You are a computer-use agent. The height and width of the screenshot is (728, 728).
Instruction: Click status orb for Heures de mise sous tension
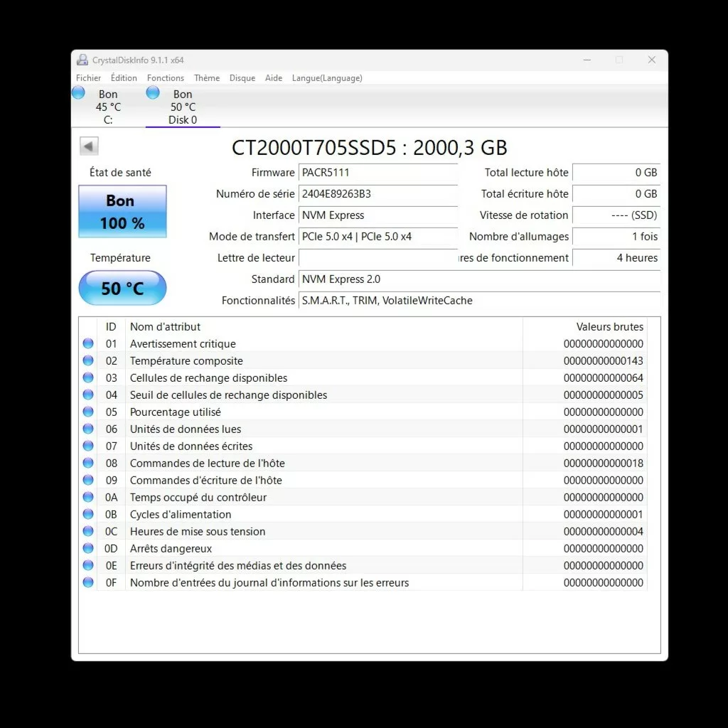(x=88, y=531)
